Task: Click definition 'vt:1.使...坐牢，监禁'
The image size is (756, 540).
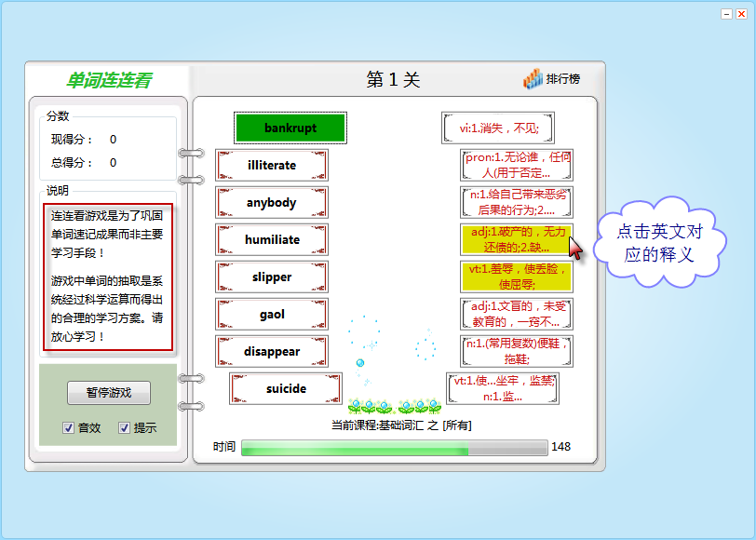Action: pos(503,388)
